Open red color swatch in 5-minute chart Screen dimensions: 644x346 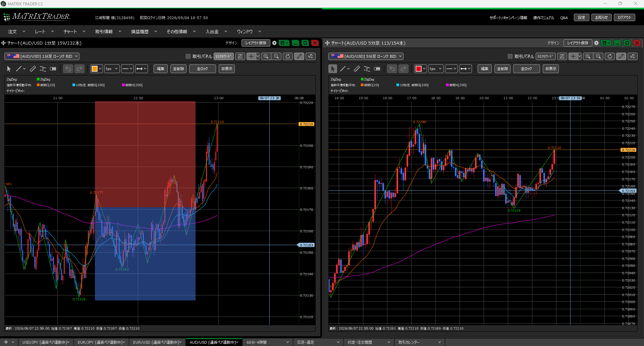[420, 69]
